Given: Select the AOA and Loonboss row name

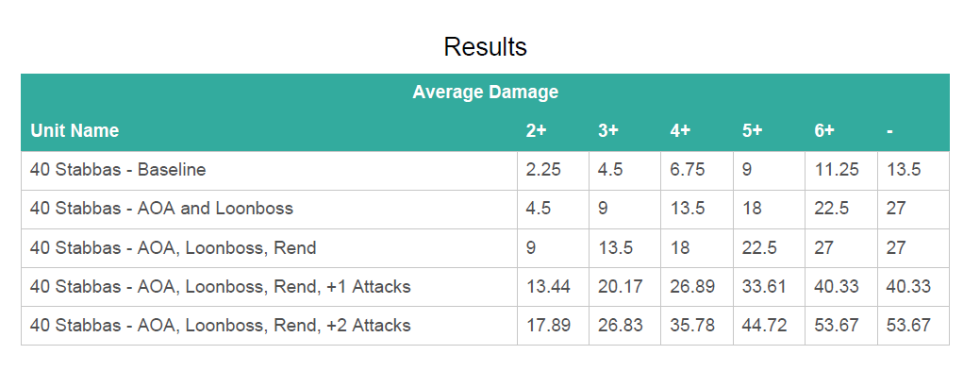Looking at the screenshot, I should click(161, 209).
